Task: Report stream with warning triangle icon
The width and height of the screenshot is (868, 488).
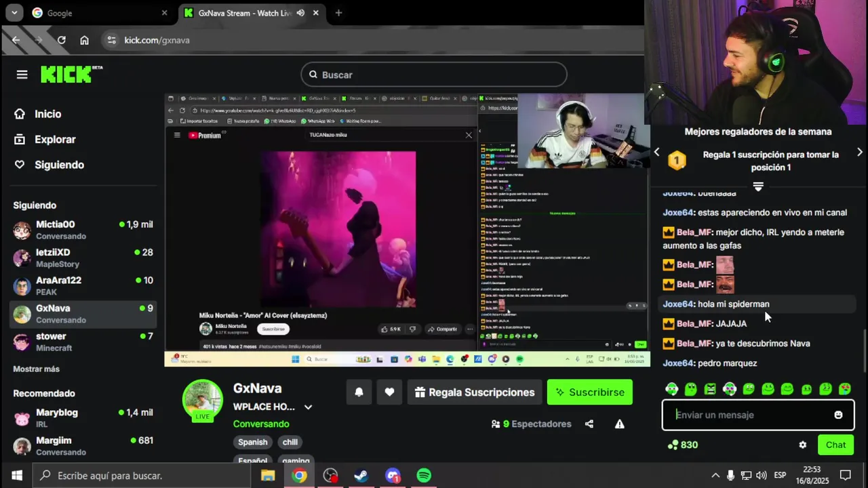Action: 619,424
